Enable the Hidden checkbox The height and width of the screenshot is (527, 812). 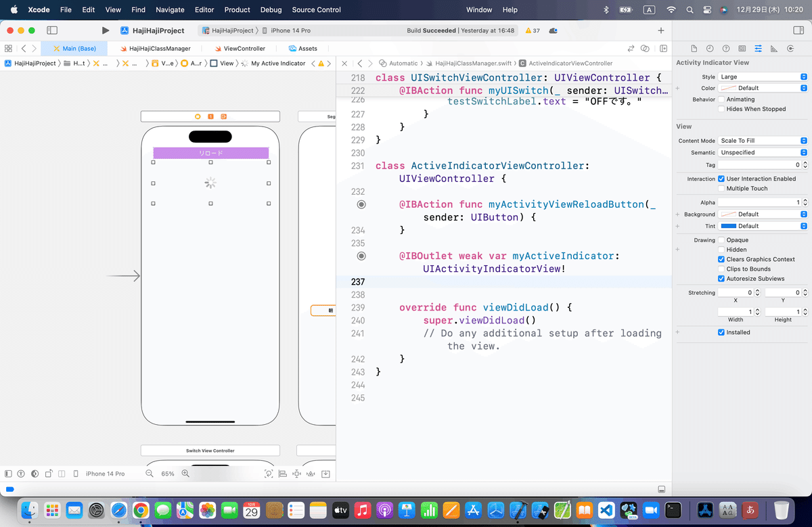tap(721, 250)
